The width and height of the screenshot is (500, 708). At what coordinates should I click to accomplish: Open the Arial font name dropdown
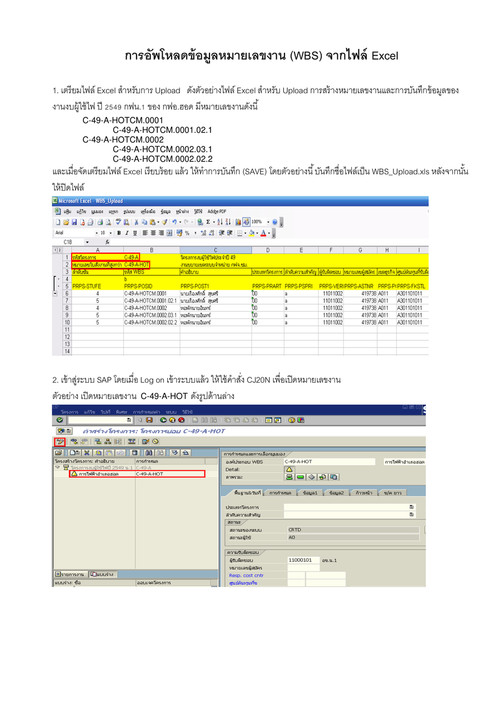[97, 233]
